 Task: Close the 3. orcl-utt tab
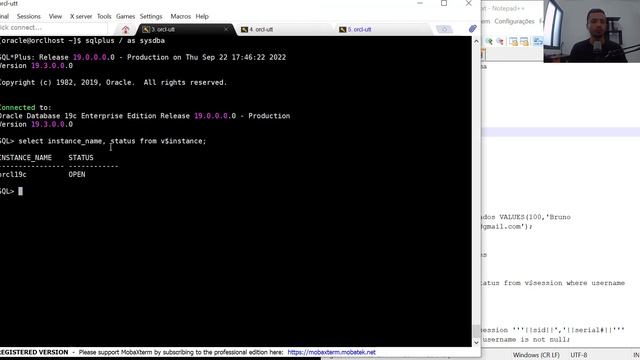coord(226,29)
